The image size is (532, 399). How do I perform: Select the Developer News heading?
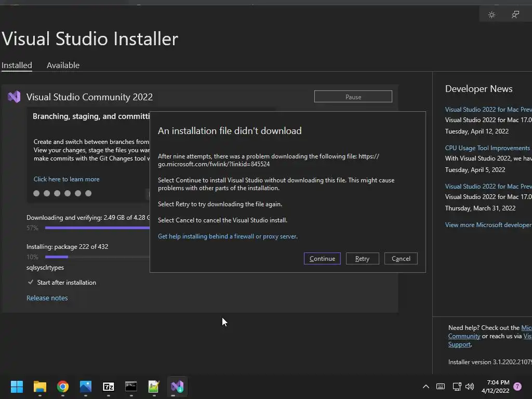(478, 89)
